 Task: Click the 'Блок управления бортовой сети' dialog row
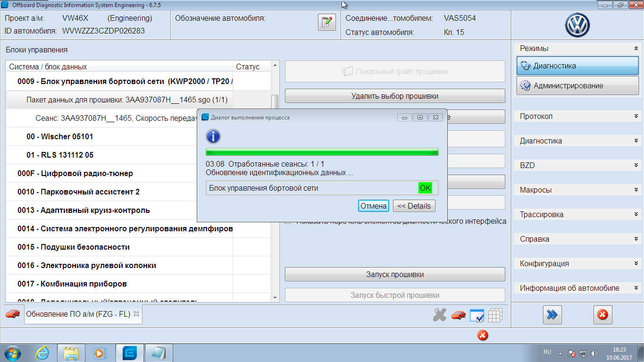[322, 188]
